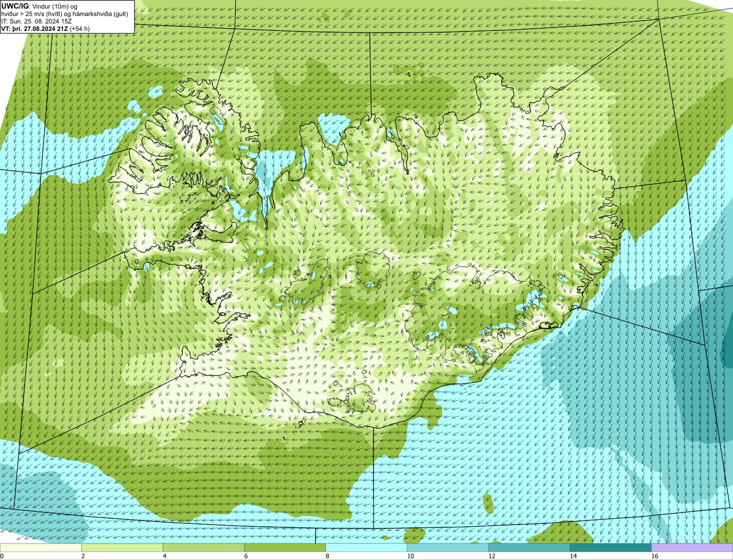Click the 12–14 m/s teal legend swatch

[529, 547]
